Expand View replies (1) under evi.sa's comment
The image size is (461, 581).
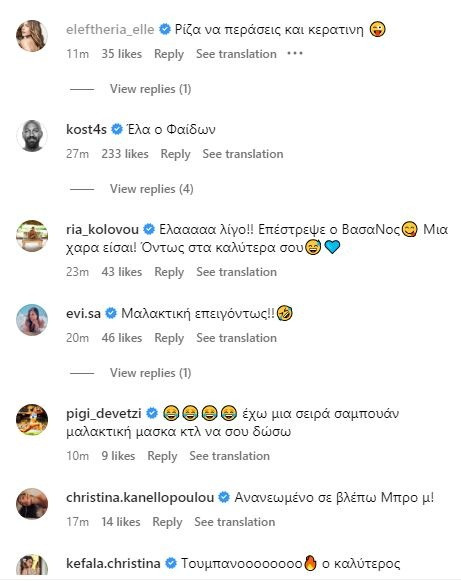(150, 373)
